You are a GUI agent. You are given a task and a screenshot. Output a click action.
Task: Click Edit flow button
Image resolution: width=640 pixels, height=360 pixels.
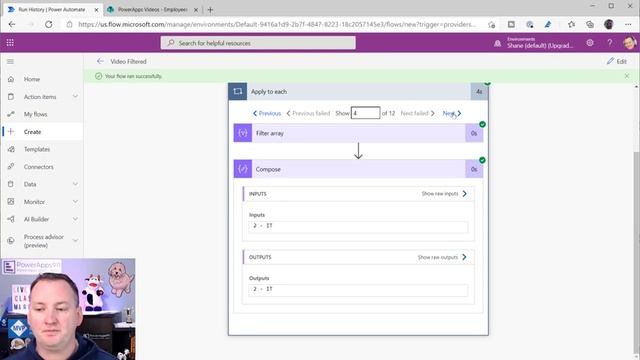pos(617,61)
